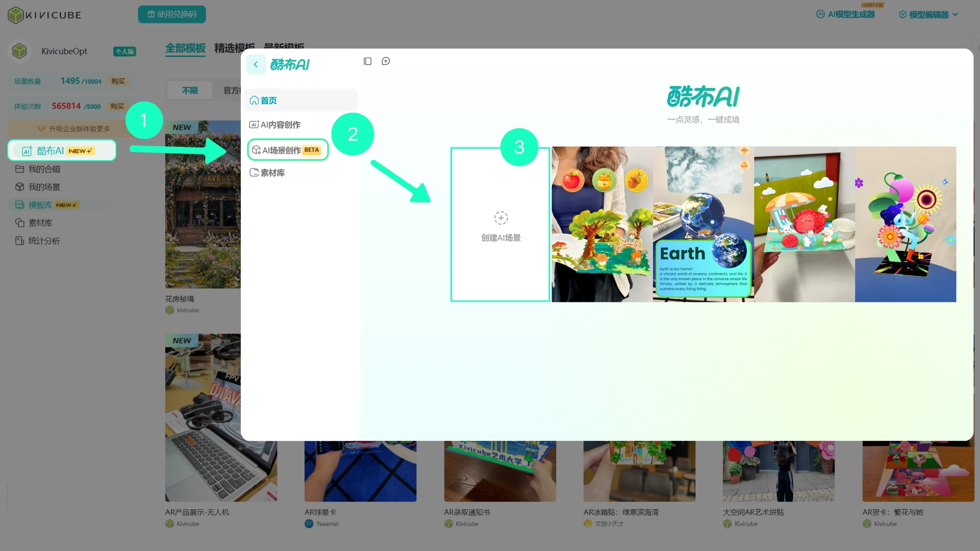This screenshot has height=551, width=980.
Task: Click the back arrow beside 酷布AI logo
Action: (x=256, y=64)
